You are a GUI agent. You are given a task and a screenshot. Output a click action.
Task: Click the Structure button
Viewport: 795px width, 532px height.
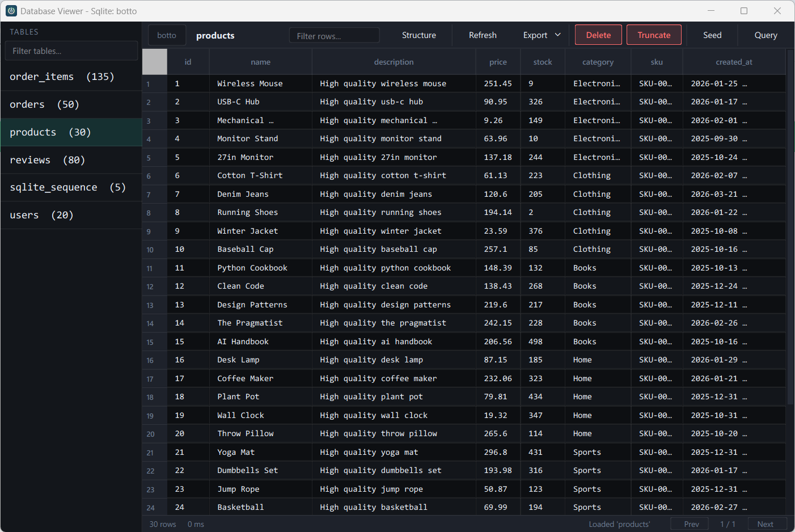click(x=419, y=35)
